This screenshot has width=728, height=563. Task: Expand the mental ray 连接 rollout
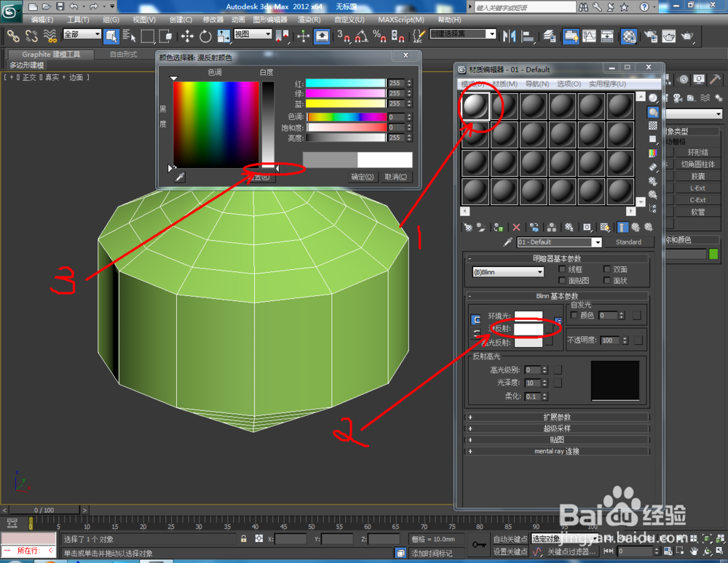(x=557, y=451)
